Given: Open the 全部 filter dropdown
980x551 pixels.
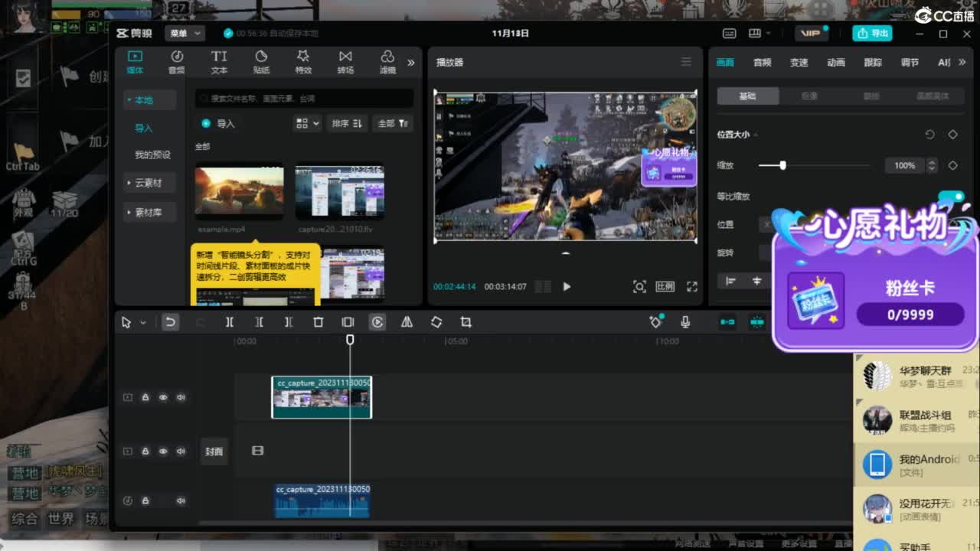Looking at the screenshot, I should coord(393,123).
